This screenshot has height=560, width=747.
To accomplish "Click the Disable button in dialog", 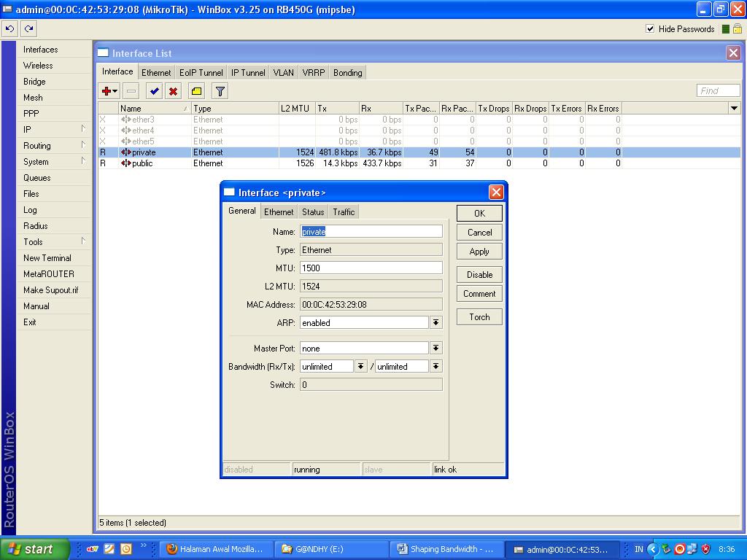I will (479, 275).
